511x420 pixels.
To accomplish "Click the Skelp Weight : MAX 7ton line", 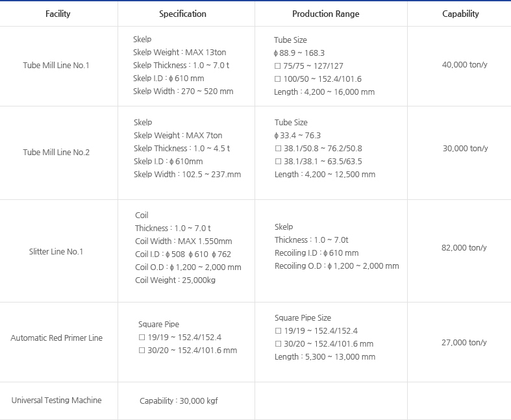I will coord(178,136).
